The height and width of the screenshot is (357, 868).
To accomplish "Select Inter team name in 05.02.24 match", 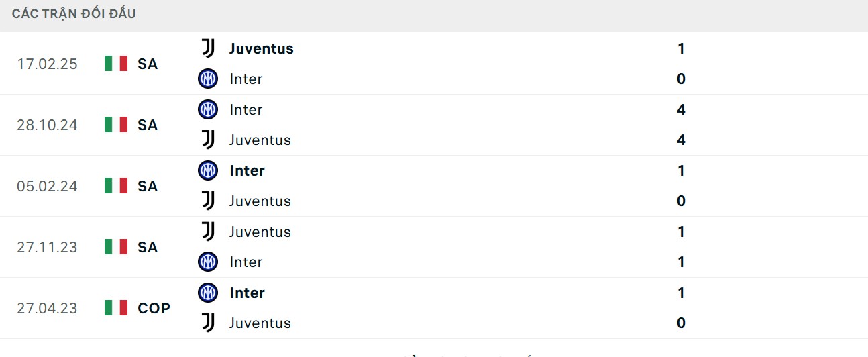I will tap(247, 170).
